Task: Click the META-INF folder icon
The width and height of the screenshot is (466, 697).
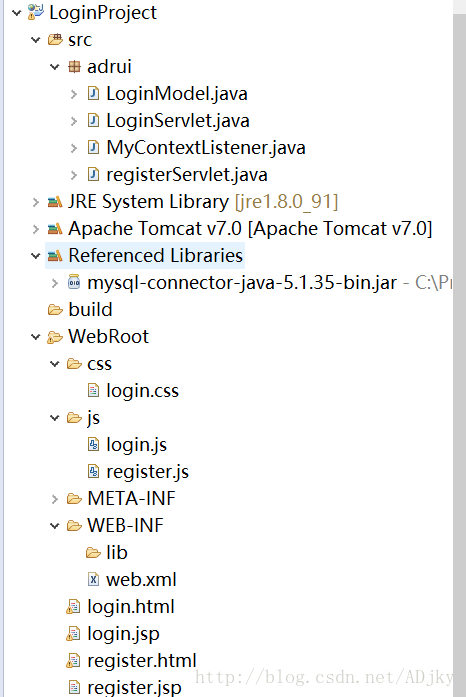Action: click(74, 498)
